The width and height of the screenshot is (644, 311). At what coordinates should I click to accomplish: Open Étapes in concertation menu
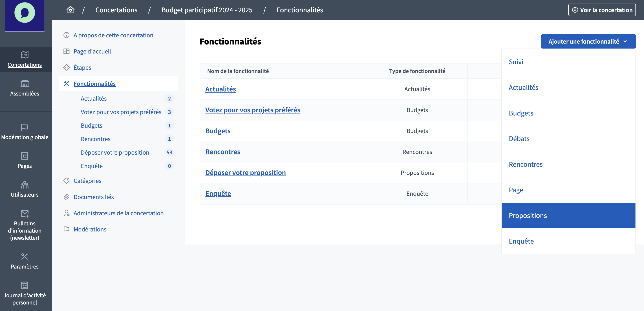coord(82,67)
